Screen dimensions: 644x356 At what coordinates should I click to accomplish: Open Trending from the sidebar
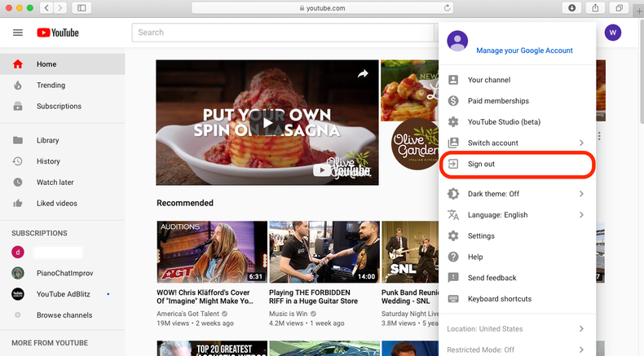(51, 86)
